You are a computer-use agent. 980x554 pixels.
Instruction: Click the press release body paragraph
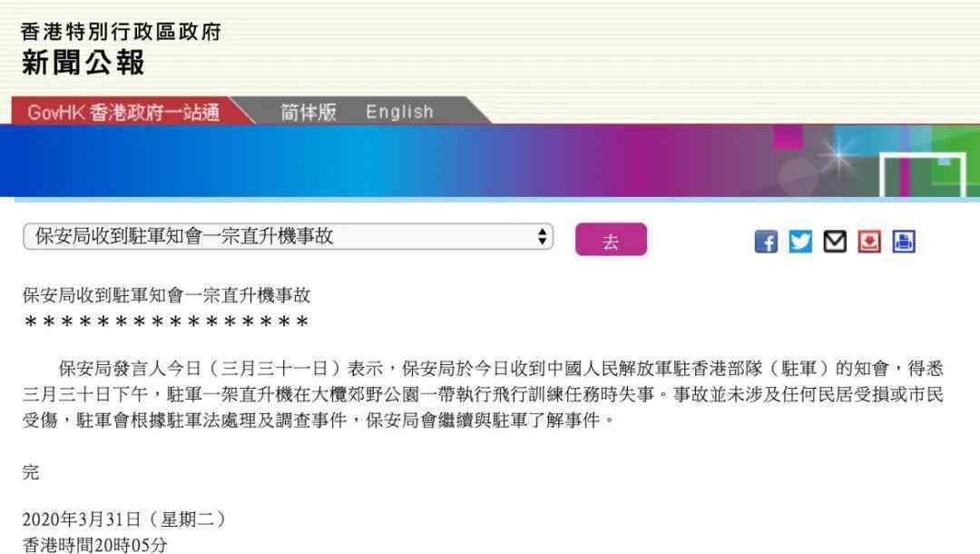click(483, 394)
